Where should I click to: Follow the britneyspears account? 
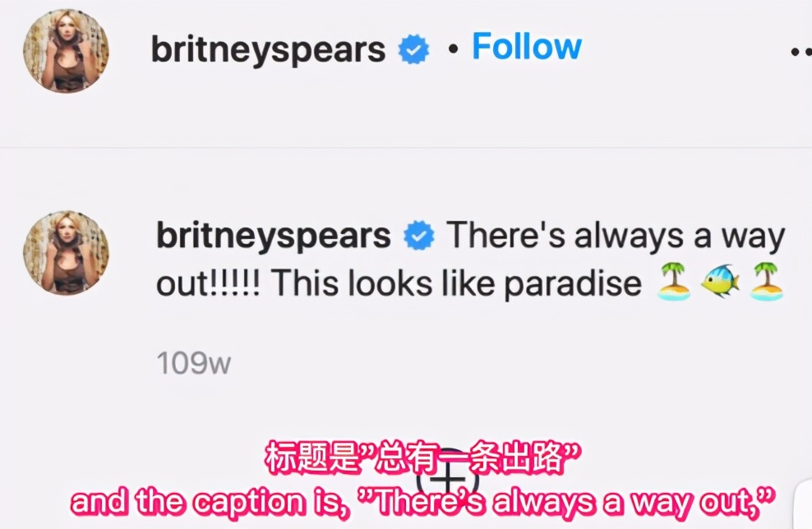click(x=527, y=47)
